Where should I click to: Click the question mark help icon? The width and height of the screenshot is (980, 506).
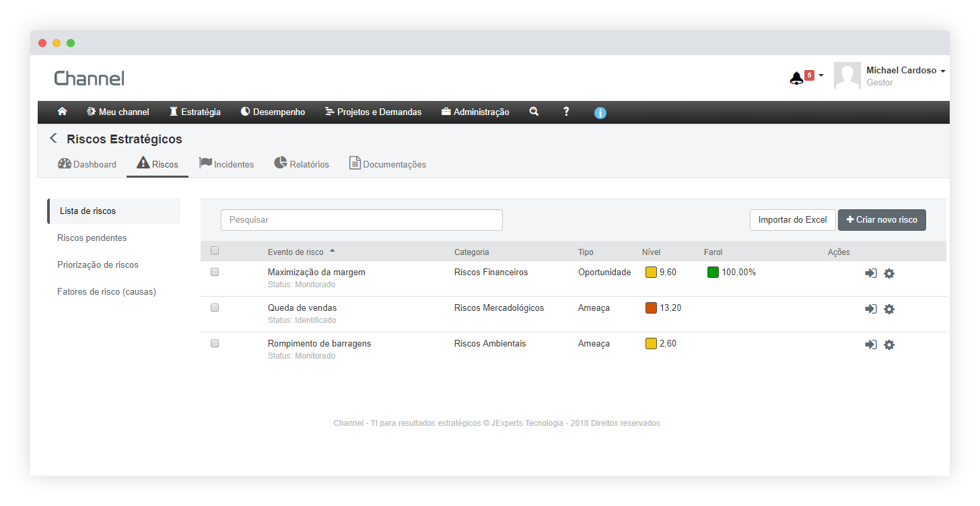pyautogui.click(x=566, y=112)
